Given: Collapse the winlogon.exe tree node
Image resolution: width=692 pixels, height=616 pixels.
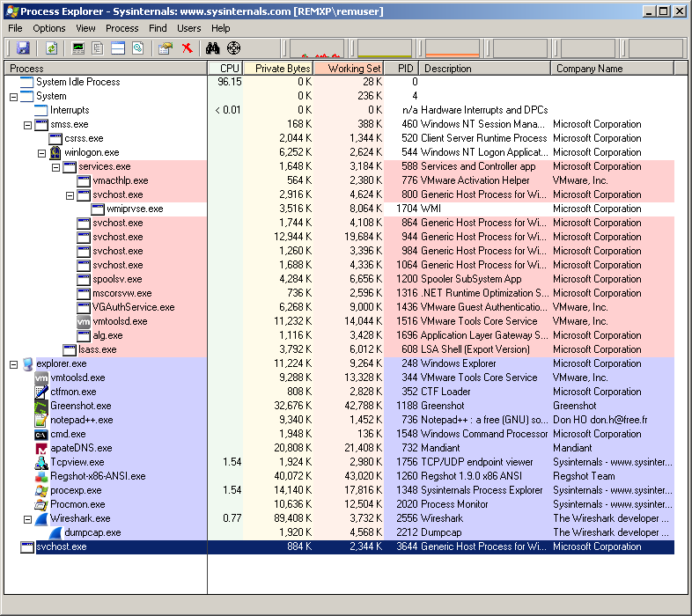Looking at the screenshot, I should (42, 153).
